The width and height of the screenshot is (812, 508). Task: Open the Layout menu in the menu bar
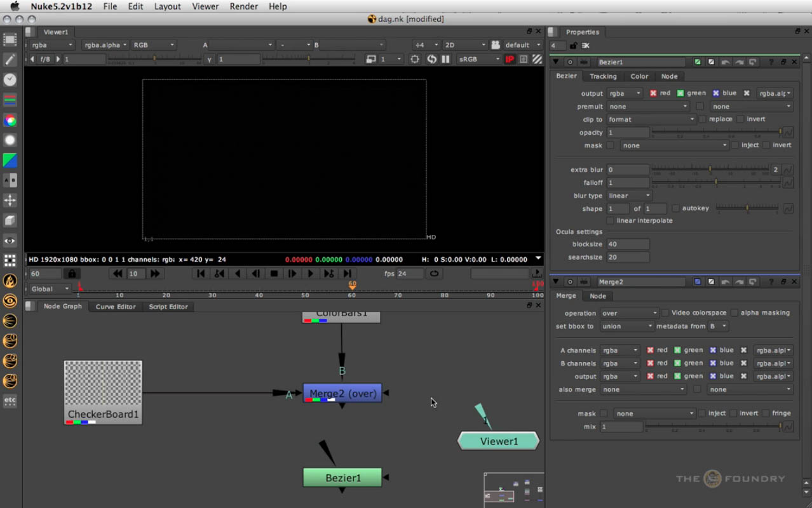[168, 6]
